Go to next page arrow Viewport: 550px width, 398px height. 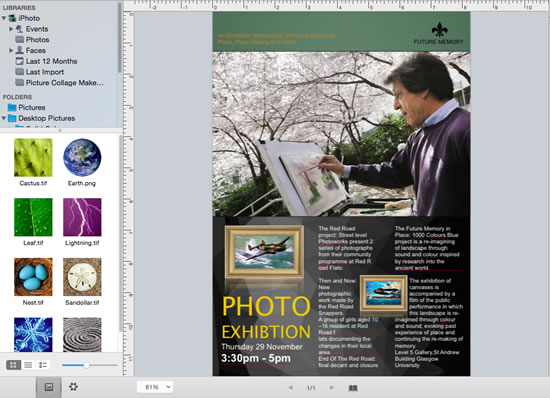(331, 387)
